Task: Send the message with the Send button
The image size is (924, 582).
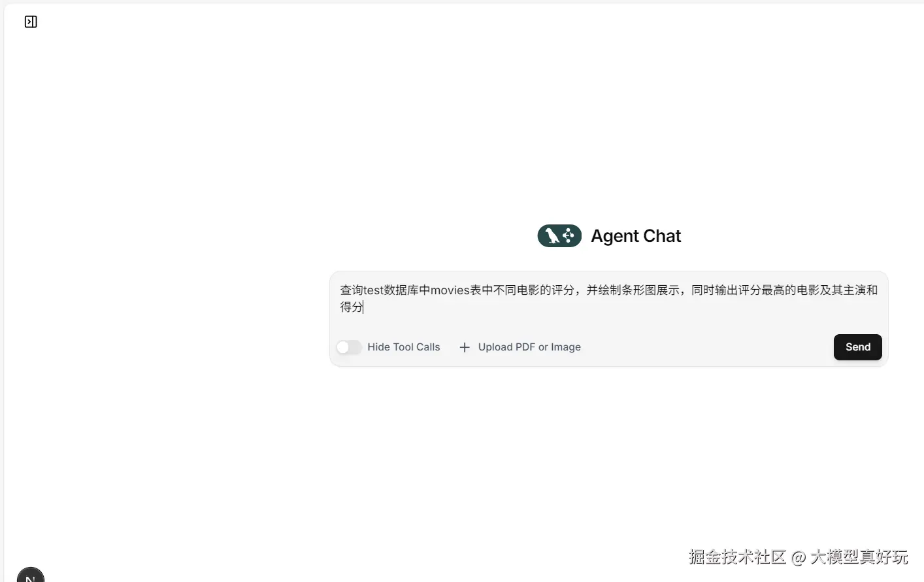Action: coord(857,347)
